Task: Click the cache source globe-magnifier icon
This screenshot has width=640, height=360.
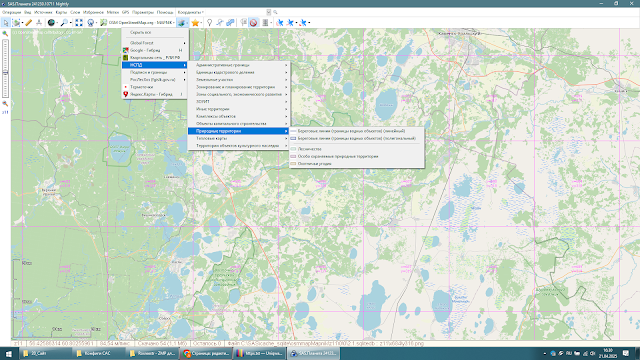Action: (x=91, y=23)
